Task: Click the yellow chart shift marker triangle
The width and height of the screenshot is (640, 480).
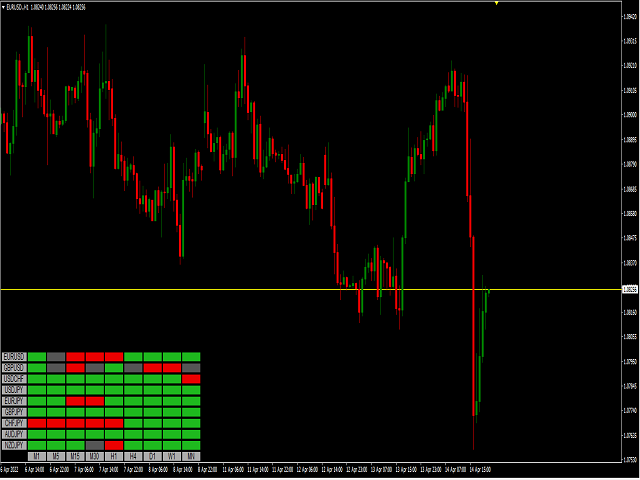Action: tap(496, 3)
